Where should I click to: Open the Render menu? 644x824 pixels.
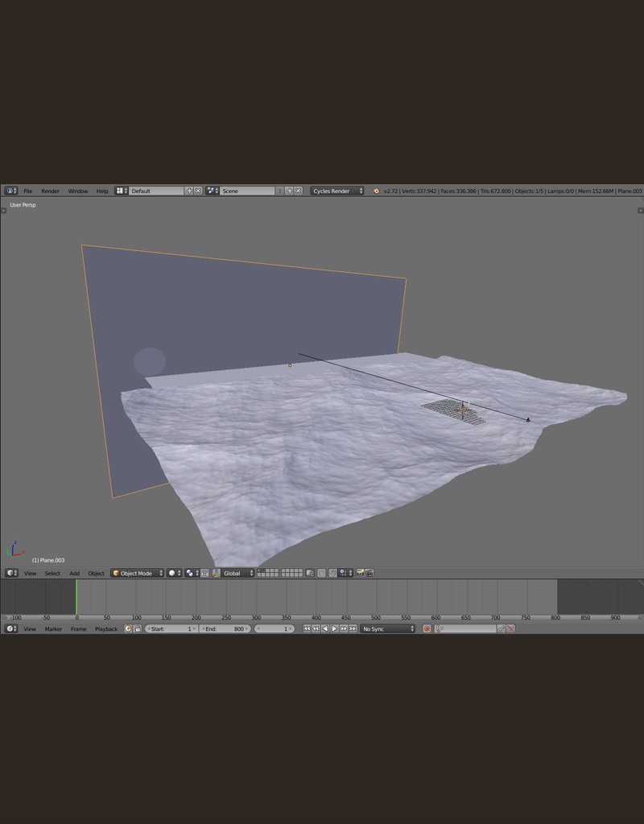point(50,191)
